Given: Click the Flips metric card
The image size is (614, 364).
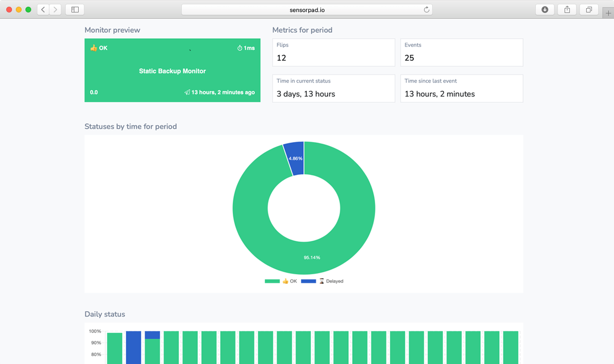Looking at the screenshot, I should click(x=333, y=52).
